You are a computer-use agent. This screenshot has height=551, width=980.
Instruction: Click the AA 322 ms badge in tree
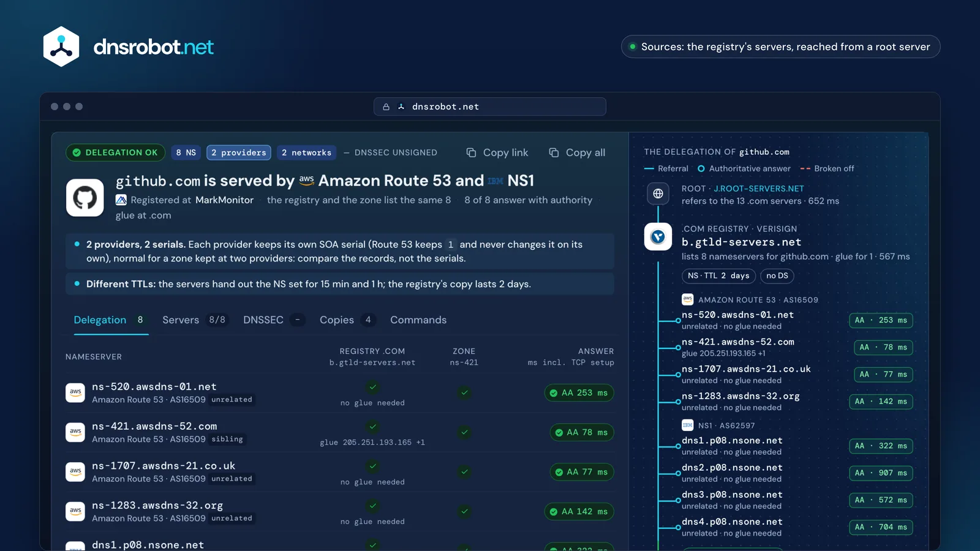coord(881,446)
